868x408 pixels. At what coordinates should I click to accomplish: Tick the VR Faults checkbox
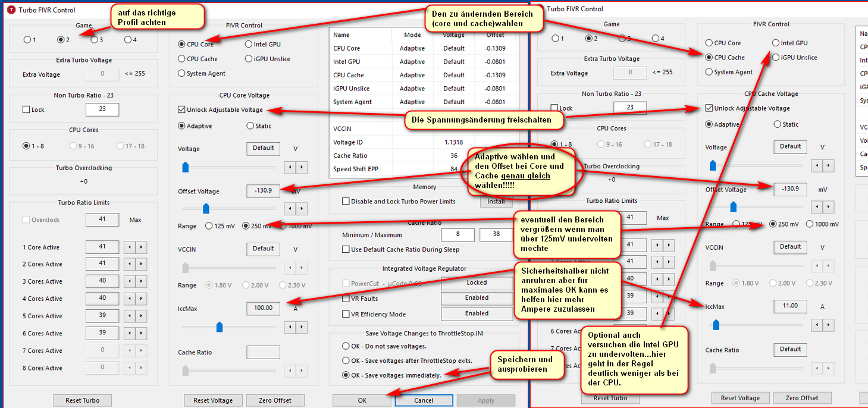click(346, 299)
